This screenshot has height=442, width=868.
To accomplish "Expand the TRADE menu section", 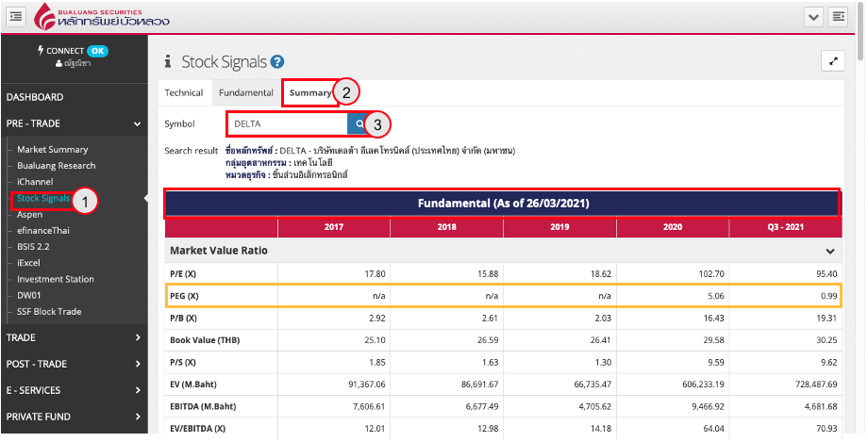I will (x=137, y=337).
